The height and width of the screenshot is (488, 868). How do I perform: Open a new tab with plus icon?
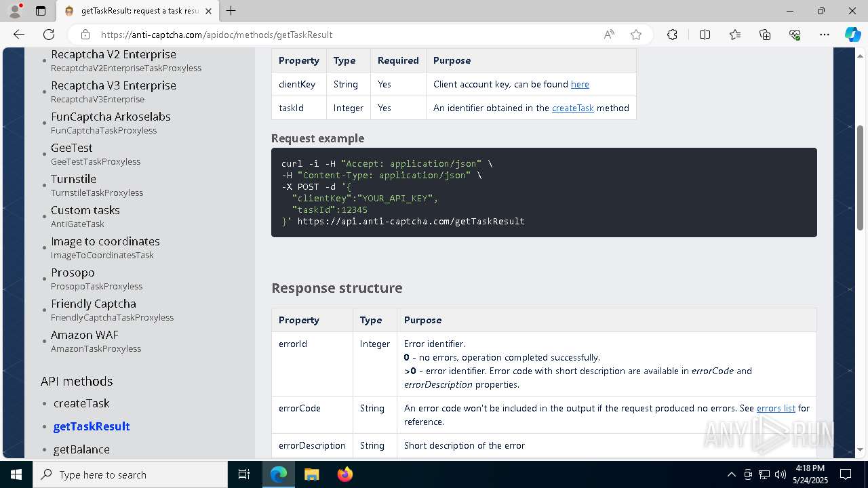231,11
